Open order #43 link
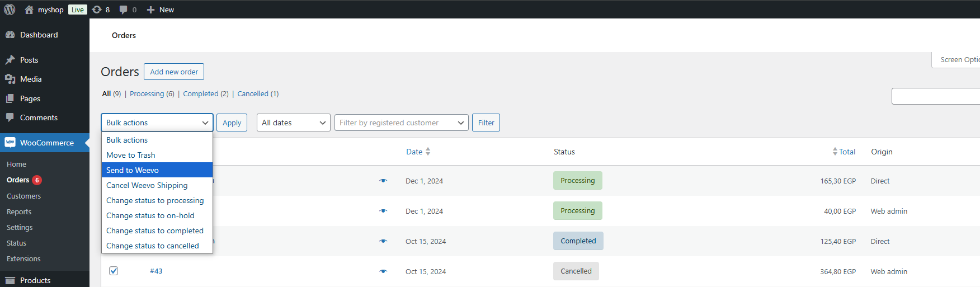980x287 pixels. click(x=156, y=271)
